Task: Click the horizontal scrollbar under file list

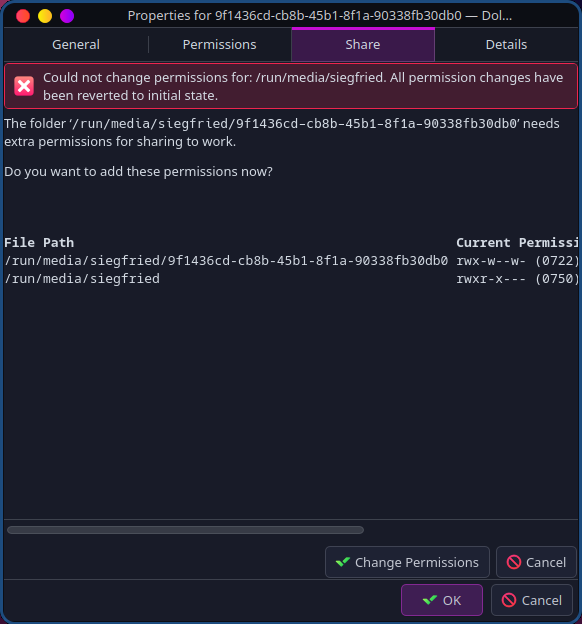Action: 186,530
